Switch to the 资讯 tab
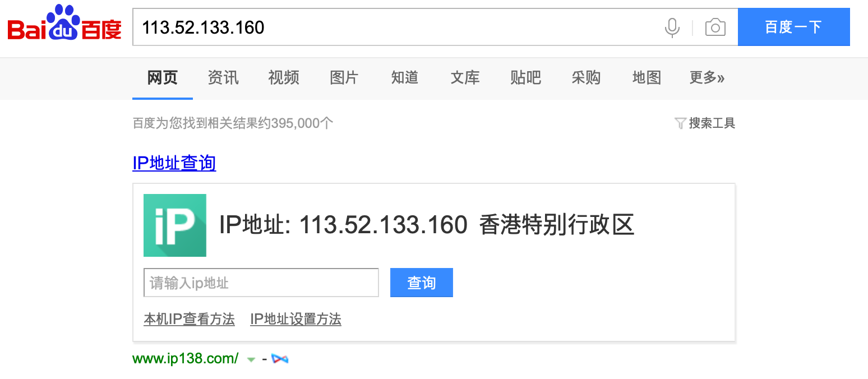This screenshot has width=868, height=379. point(223,77)
